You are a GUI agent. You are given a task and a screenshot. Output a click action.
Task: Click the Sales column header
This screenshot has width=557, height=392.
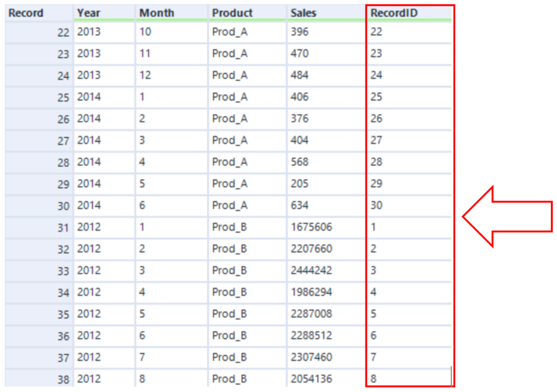pyautogui.click(x=326, y=13)
